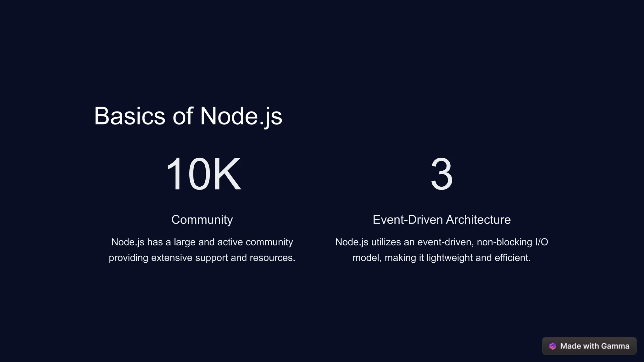Click the Event-Driven Architecture heading
Image resolution: width=644 pixels, height=362 pixels.
pos(441,220)
